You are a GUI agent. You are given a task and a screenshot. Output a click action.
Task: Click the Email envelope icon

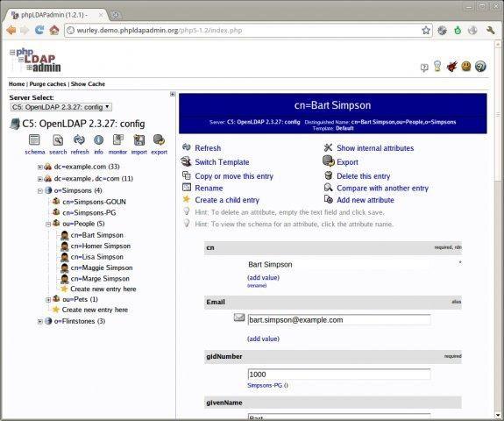coord(238,318)
